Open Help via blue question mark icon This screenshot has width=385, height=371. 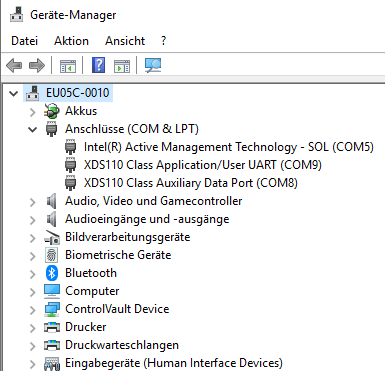point(98,65)
